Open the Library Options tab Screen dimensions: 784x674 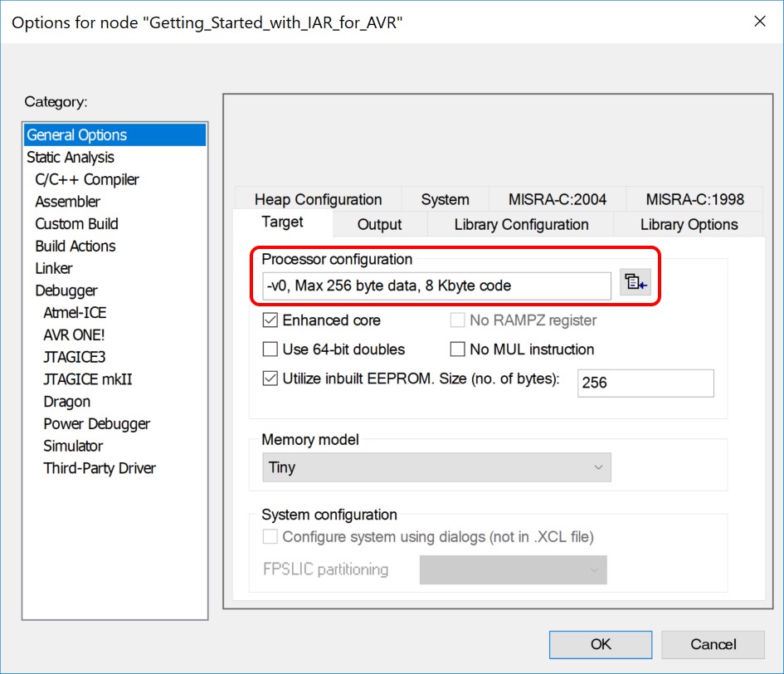tap(689, 224)
